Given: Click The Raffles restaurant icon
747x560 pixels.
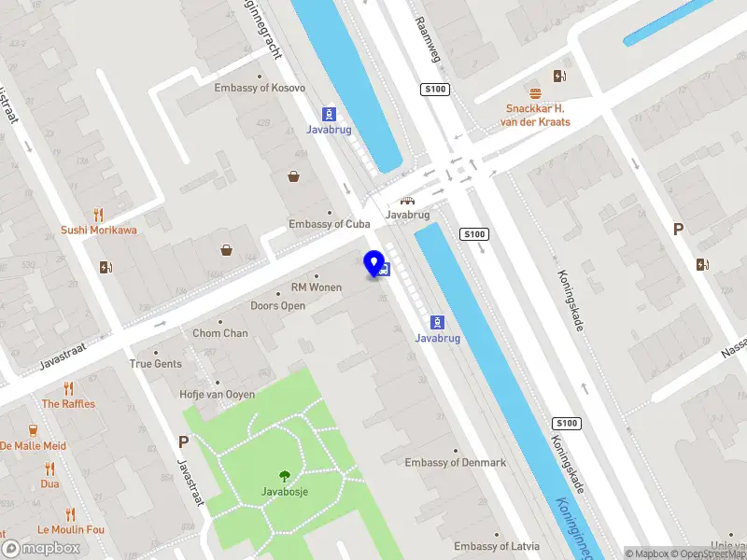Looking at the screenshot, I should tap(69, 388).
